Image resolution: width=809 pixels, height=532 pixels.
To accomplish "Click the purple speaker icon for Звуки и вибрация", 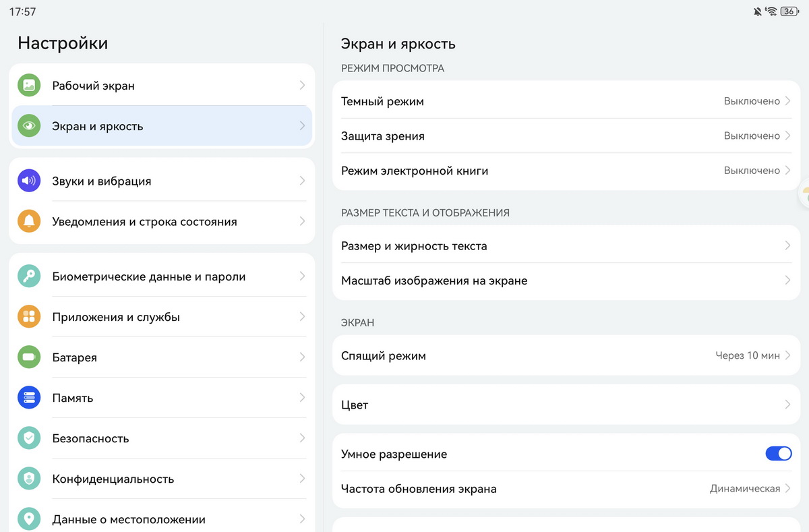I will tap(29, 181).
